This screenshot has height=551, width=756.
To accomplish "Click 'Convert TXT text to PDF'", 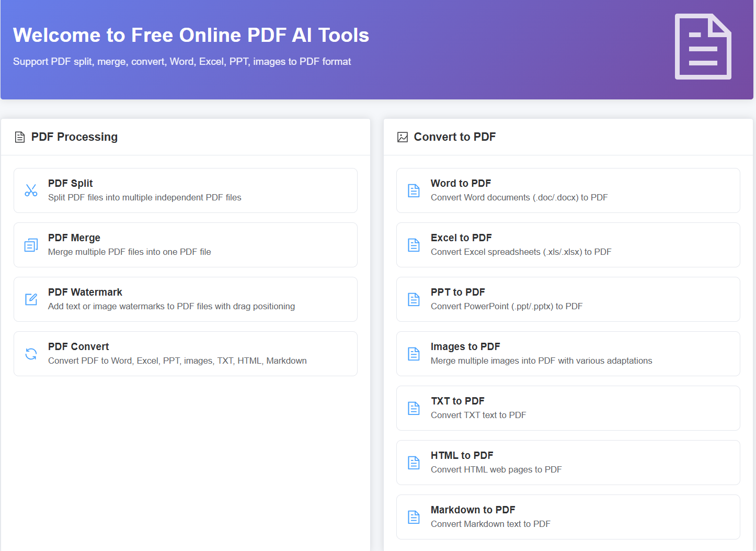I will click(478, 415).
